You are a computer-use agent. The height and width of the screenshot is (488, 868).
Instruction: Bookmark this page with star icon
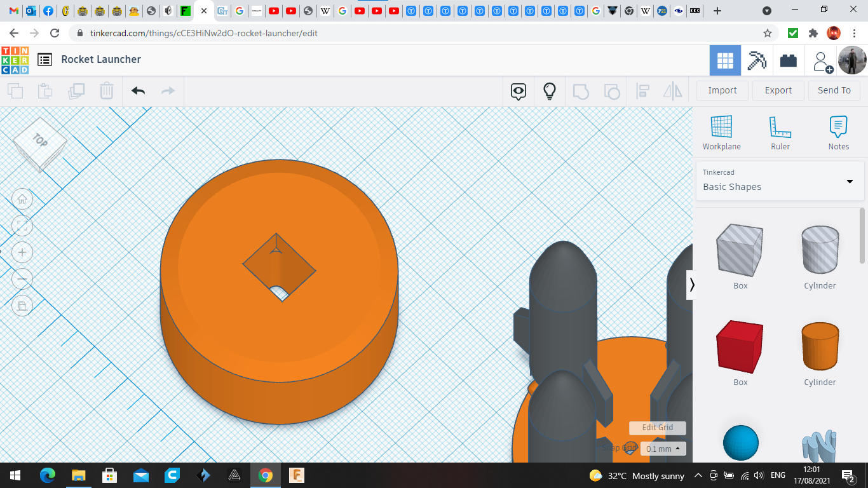pyautogui.click(x=768, y=33)
